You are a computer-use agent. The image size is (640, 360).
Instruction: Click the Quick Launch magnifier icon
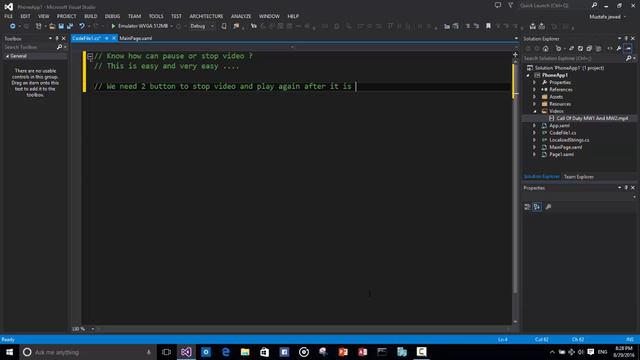point(594,5)
